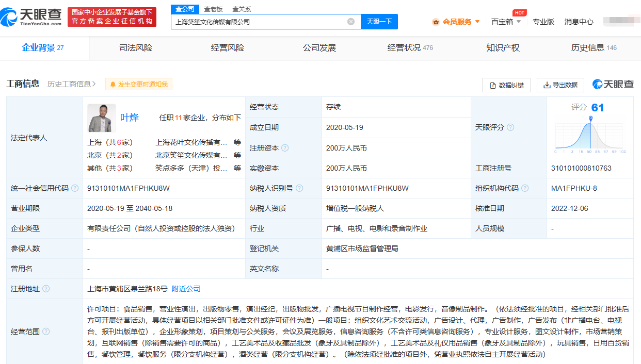This screenshot has height=364, width=641.
Task: Open the 公司发展 tab
Action: click(x=319, y=48)
